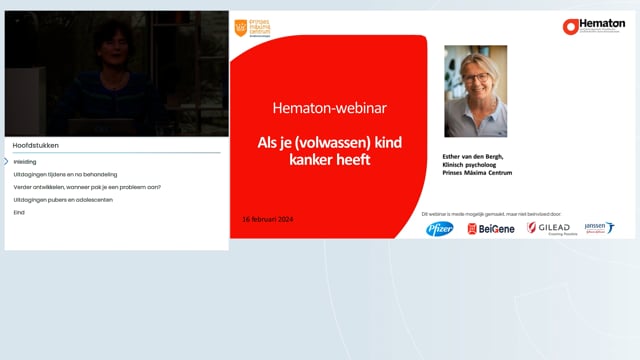Click the Hematon logo on the slide

point(593,27)
